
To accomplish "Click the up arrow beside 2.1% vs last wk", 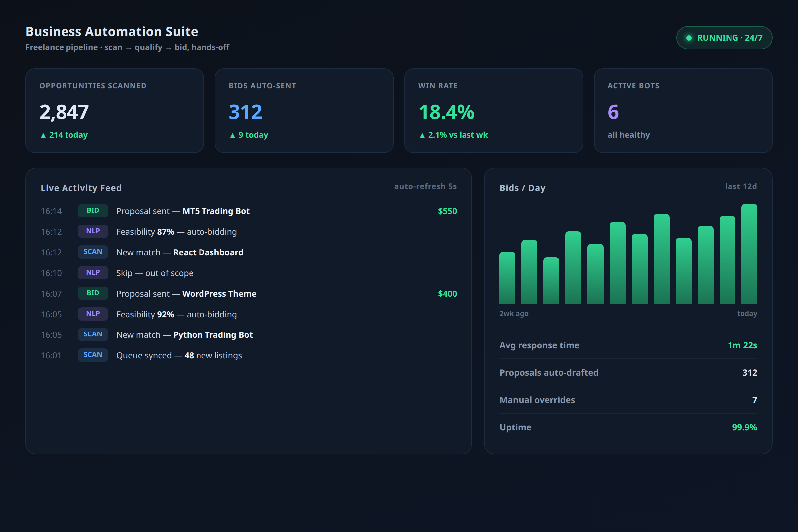I will click(x=422, y=135).
